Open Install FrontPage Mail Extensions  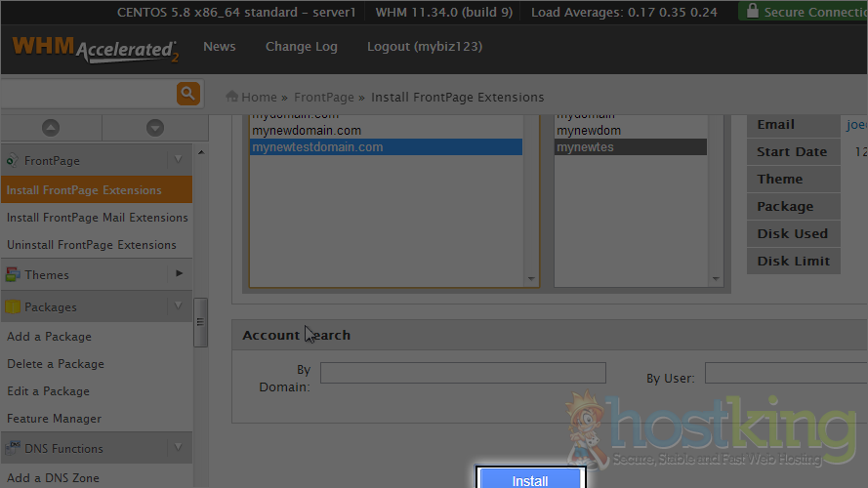(98, 218)
